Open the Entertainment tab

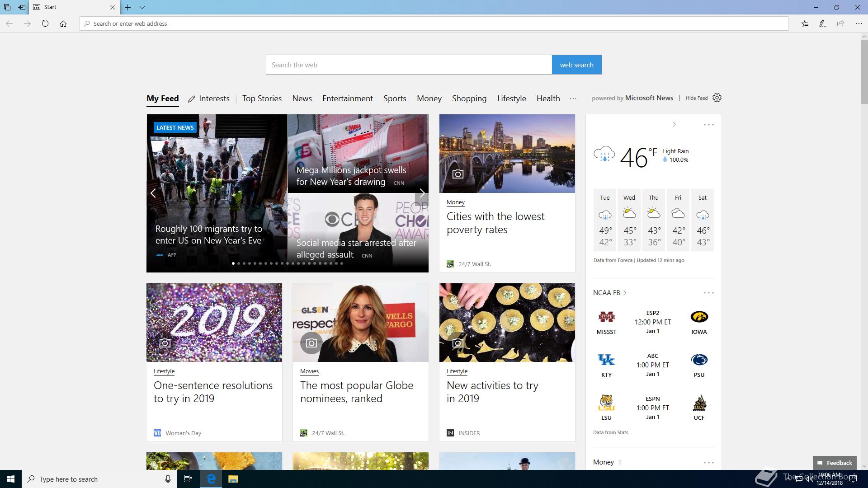click(348, 99)
